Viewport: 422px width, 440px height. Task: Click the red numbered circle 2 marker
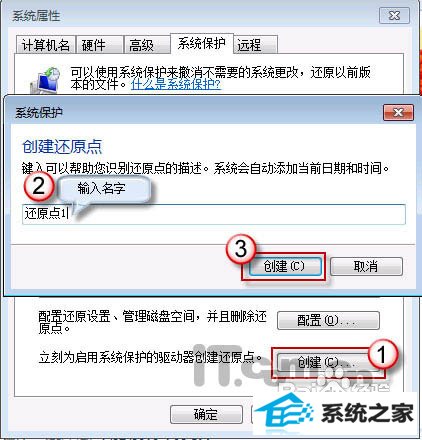point(39,186)
